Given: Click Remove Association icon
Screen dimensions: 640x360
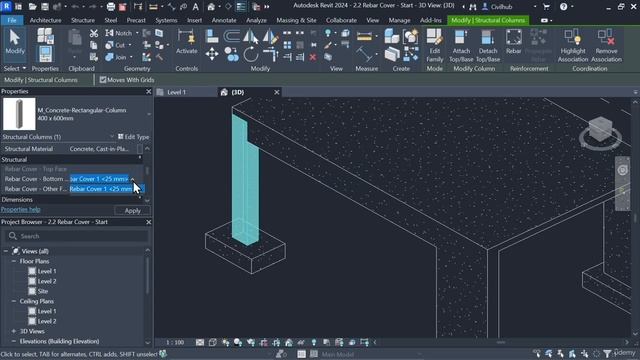Looking at the screenshot, I should (x=606, y=46).
